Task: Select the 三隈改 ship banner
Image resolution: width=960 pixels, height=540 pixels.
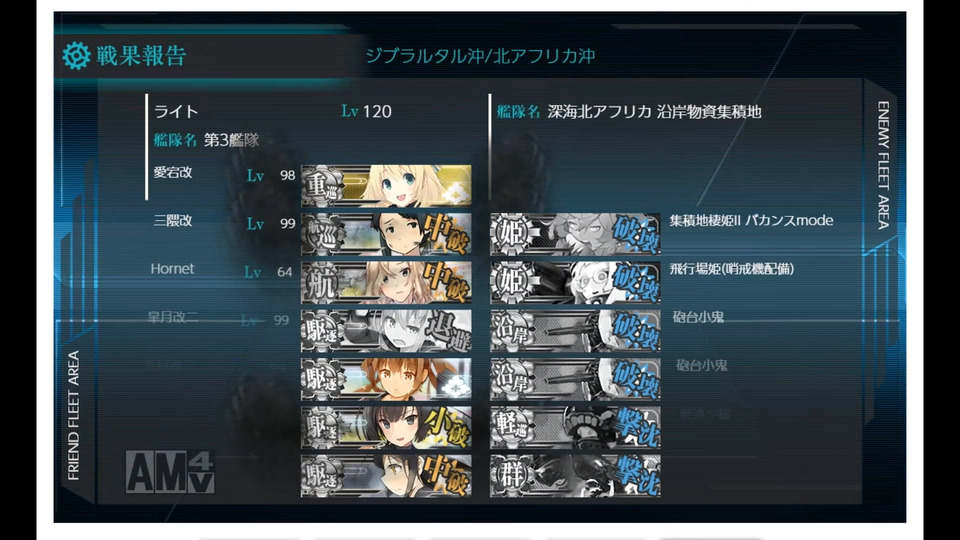Action: tap(386, 234)
